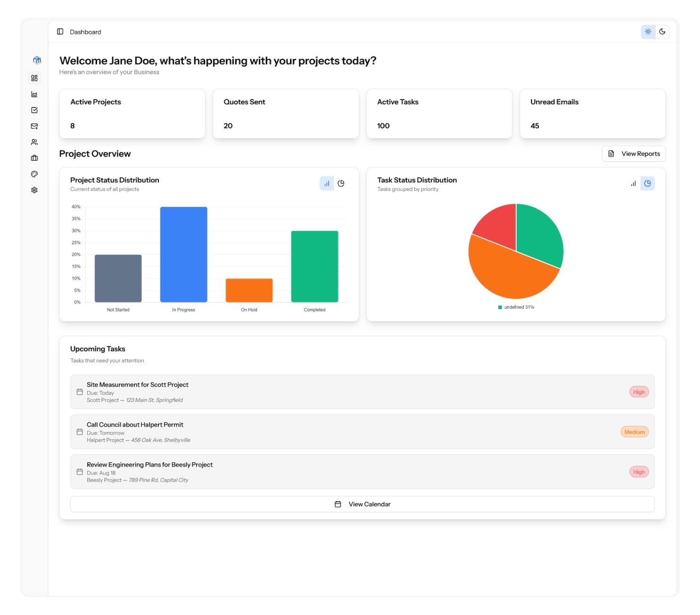Show Task Status Distribution as bar chart
This screenshot has width=700, height=615.
coord(633,183)
